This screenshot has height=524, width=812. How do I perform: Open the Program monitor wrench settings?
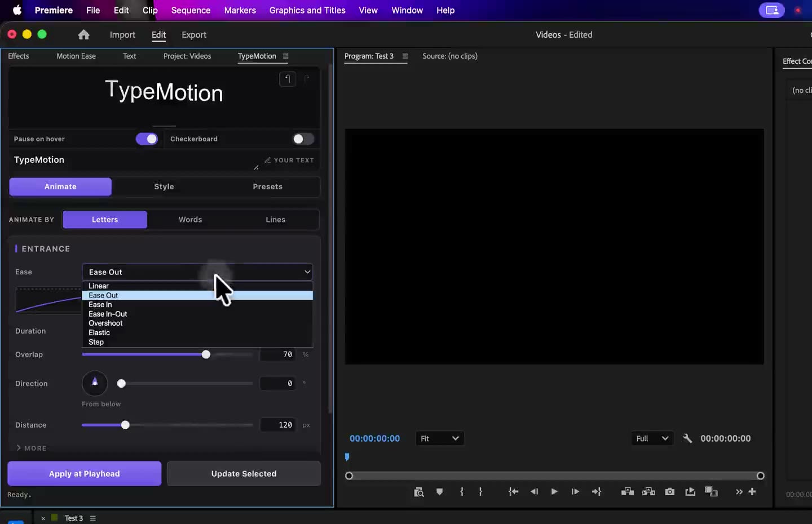pos(687,438)
